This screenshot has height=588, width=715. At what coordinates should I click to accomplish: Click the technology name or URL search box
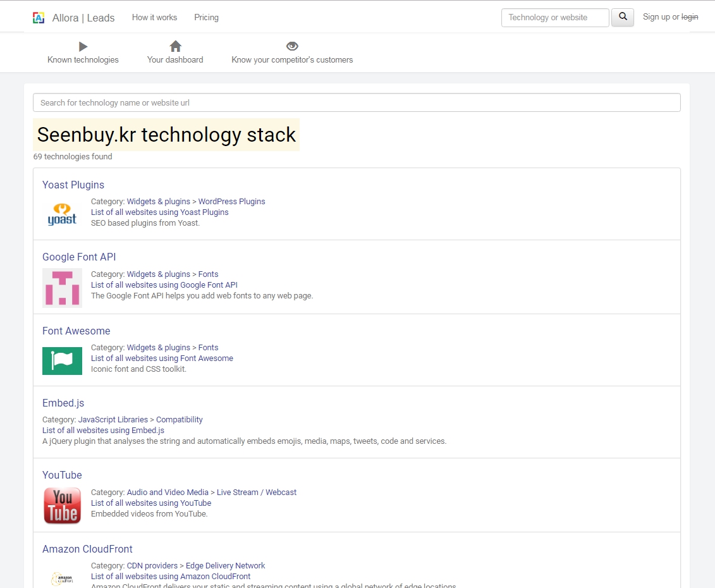(x=357, y=102)
